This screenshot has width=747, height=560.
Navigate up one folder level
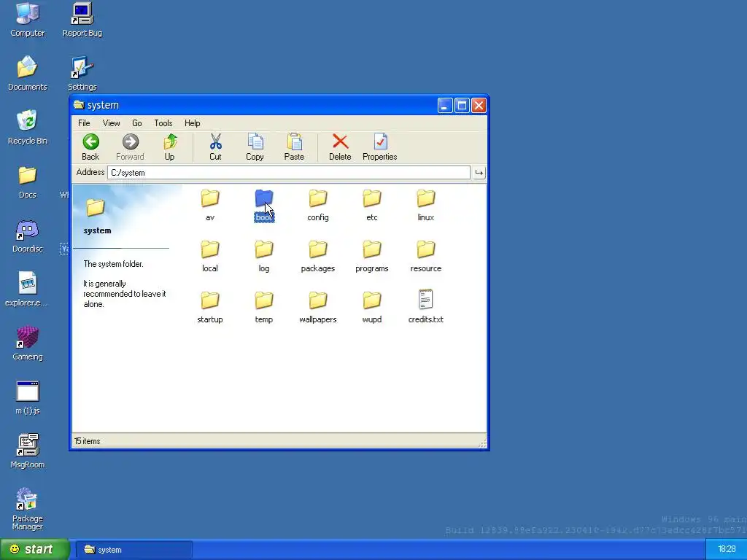[169, 147]
